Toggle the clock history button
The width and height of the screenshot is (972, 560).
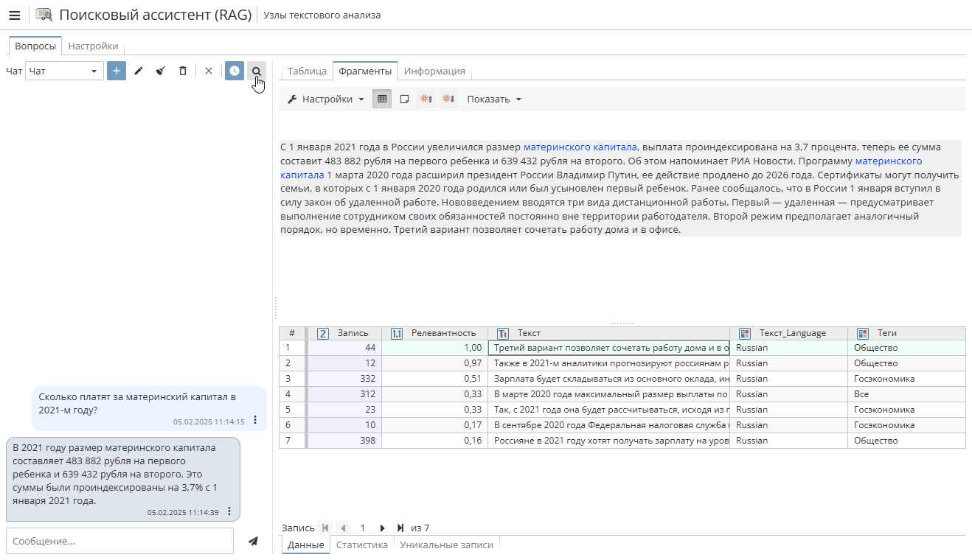point(235,71)
